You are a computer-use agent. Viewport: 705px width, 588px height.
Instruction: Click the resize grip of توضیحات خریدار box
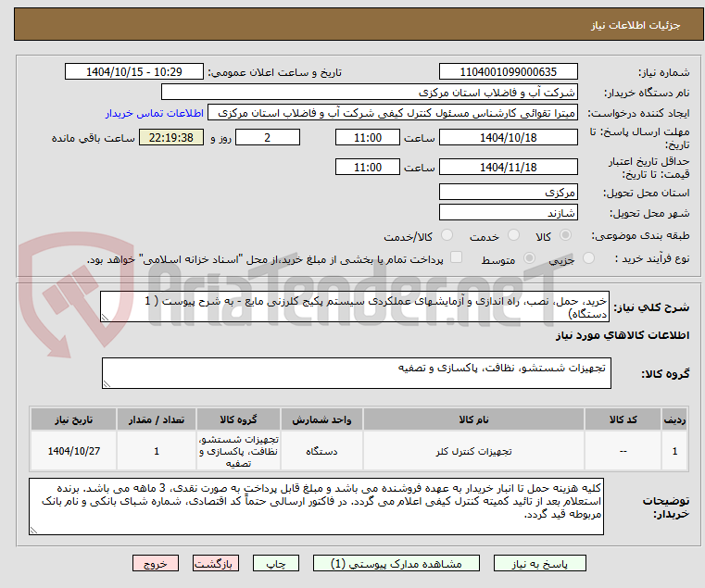pyautogui.click(x=33, y=530)
